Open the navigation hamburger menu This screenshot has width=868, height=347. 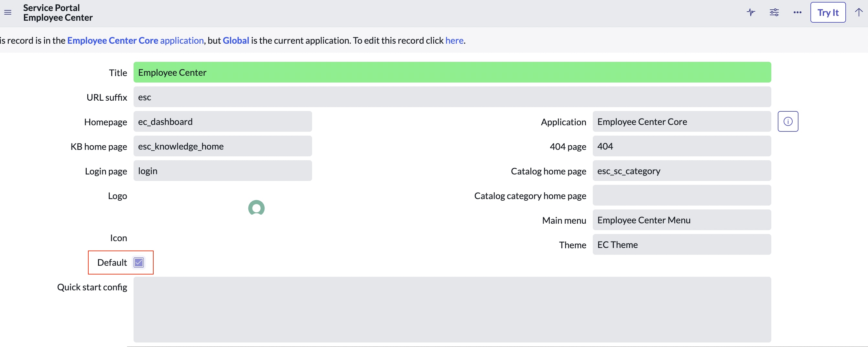point(8,12)
